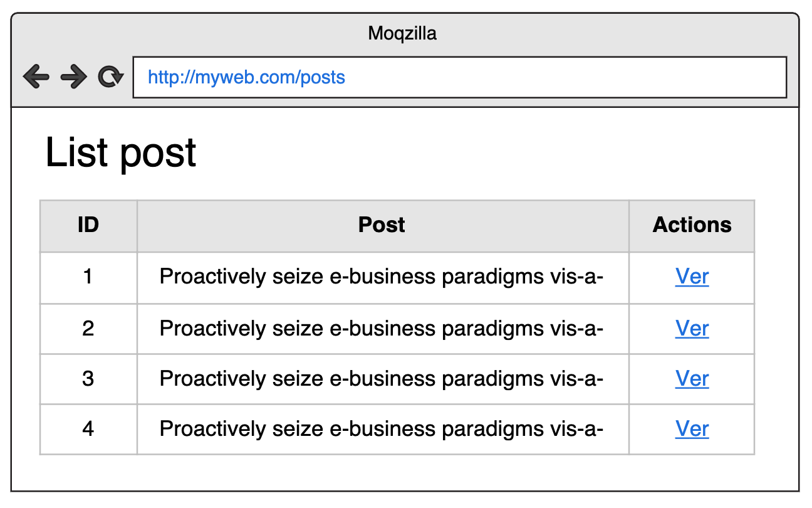Click the Actions column header

[x=692, y=225]
